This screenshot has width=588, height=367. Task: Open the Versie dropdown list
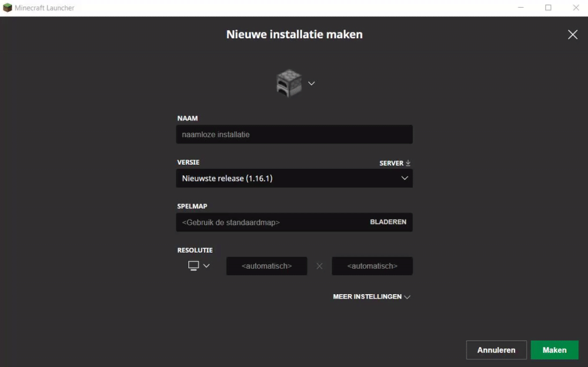[295, 178]
